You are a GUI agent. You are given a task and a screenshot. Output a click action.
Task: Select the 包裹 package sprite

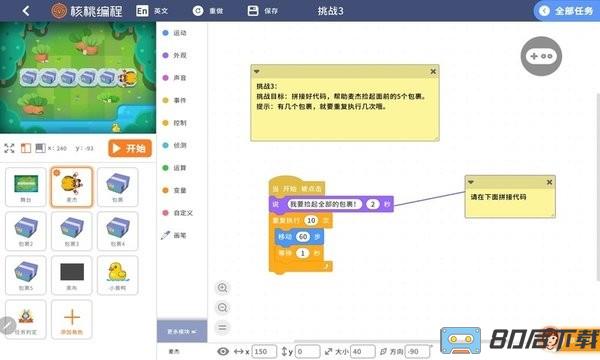(x=117, y=187)
